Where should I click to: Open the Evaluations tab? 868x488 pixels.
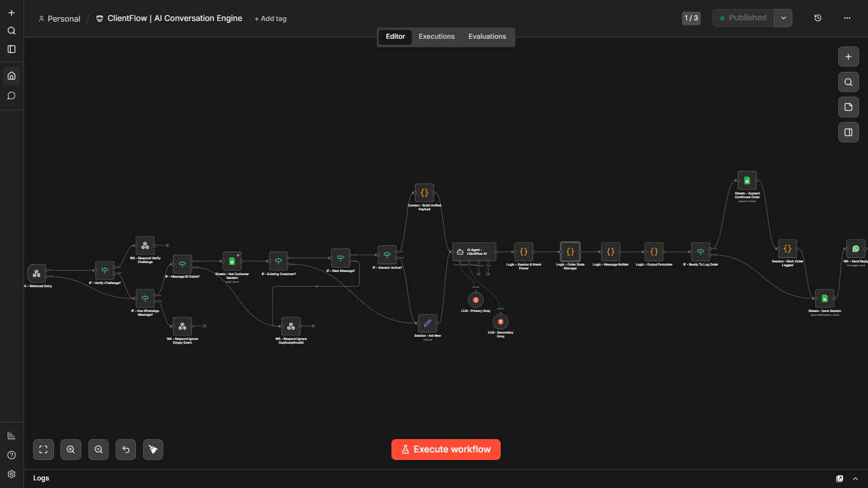coord(487,37)
